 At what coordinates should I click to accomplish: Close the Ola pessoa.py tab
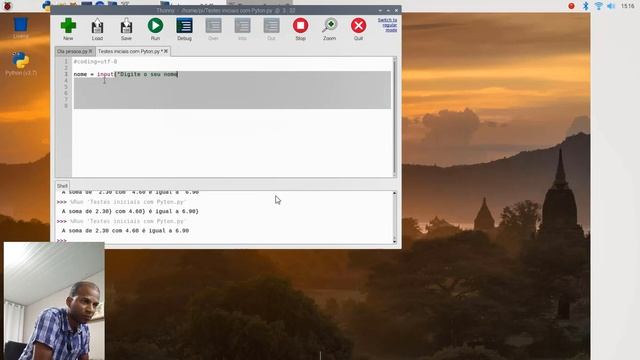pos(91,51)
